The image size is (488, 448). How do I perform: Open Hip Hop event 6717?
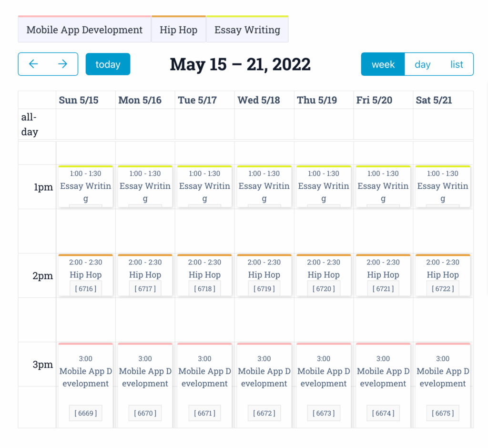[145, 275]
